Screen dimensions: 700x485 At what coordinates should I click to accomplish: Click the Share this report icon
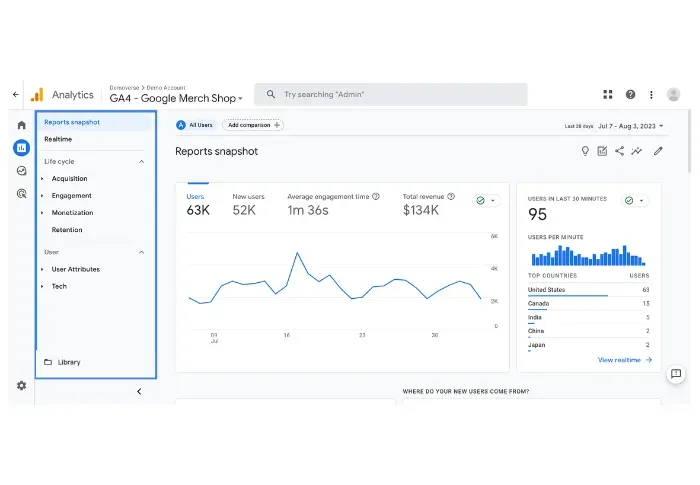point(619,151)
